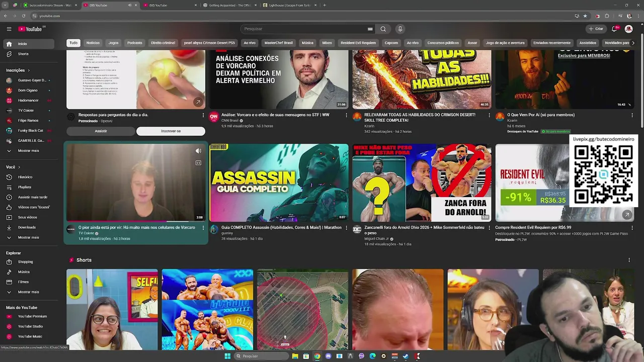Bookmark page with the star icon
Image resolution: width=644 pixels, height=362 pixels.
click(585, 16)
